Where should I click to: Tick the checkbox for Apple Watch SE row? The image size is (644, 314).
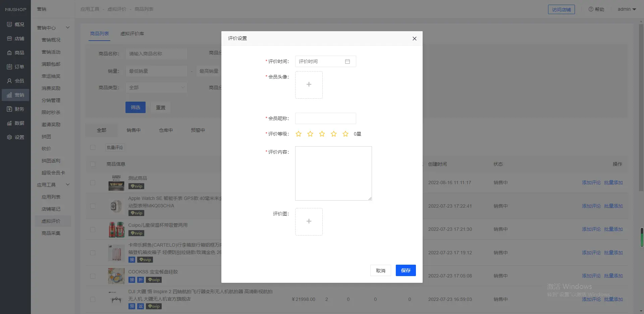pos(93,206)
